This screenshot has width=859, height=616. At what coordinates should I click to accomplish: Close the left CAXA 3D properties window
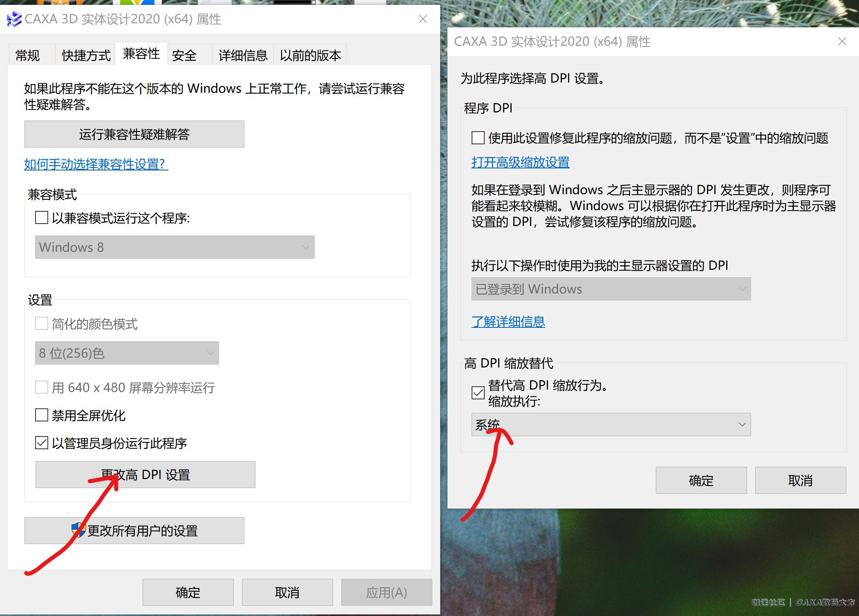click(x=423, y=19)
